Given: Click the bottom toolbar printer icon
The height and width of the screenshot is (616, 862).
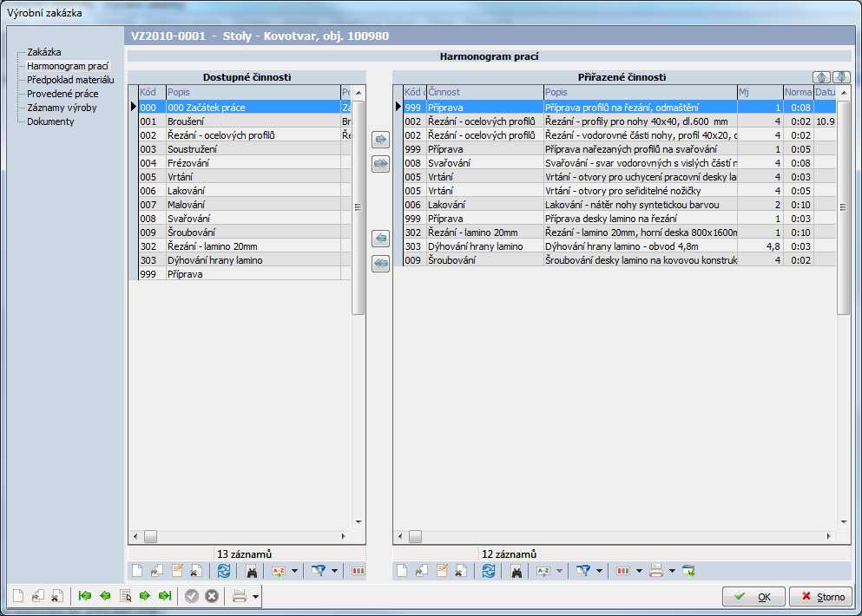Looking at the screenshot, I should 239,596.
